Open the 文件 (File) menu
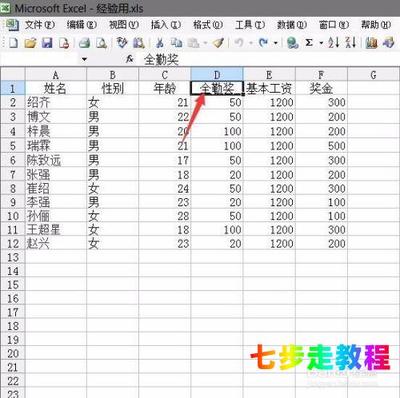400x398 pixels. pos(40,25)
